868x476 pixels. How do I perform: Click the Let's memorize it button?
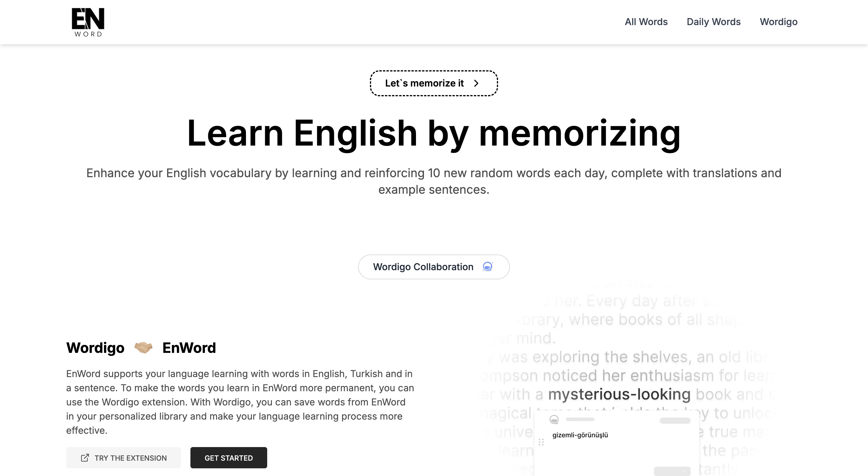[x=434, y=83]
